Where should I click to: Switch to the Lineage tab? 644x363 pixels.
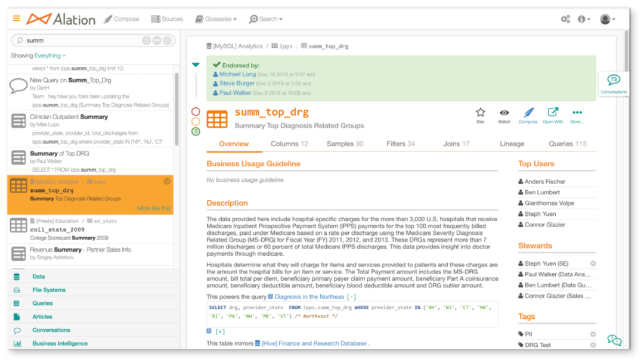(512, 144)
